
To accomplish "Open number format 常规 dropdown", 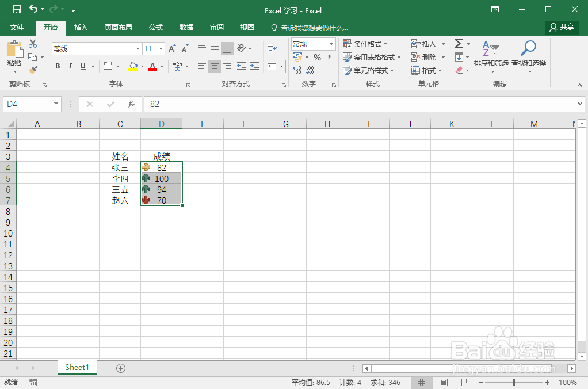I will tap(331, 44).
